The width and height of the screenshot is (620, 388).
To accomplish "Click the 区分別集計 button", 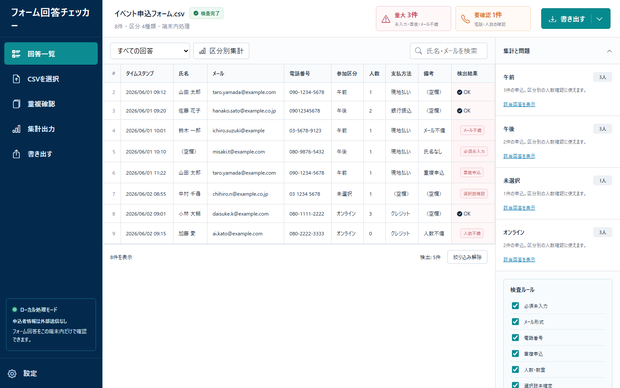I will tap(221, 51).
